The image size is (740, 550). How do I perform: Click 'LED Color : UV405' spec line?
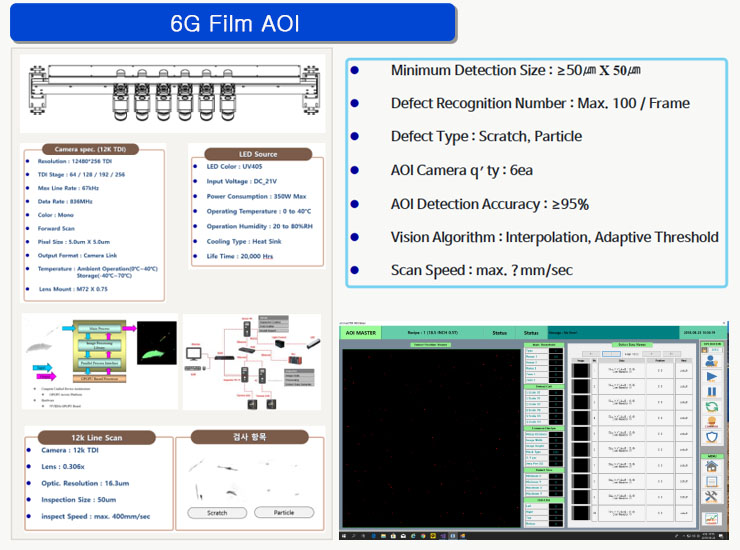pos(234,167)
